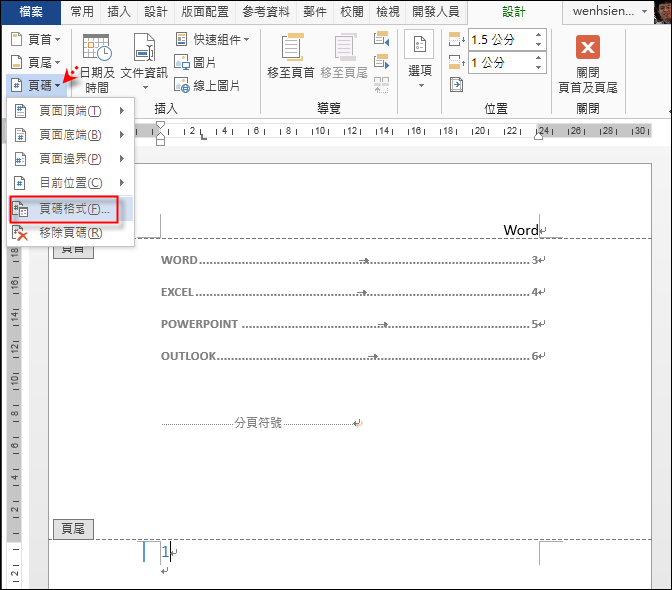Switch to the 版面配置 tab
The height and width of the screenshot is (590, 672).
(205, 12)
